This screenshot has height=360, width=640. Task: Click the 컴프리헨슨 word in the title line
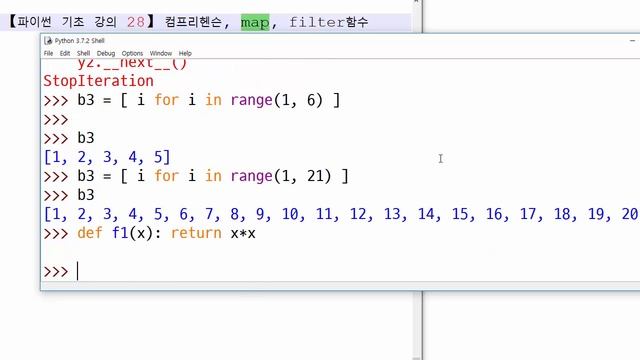coord(193,22)
